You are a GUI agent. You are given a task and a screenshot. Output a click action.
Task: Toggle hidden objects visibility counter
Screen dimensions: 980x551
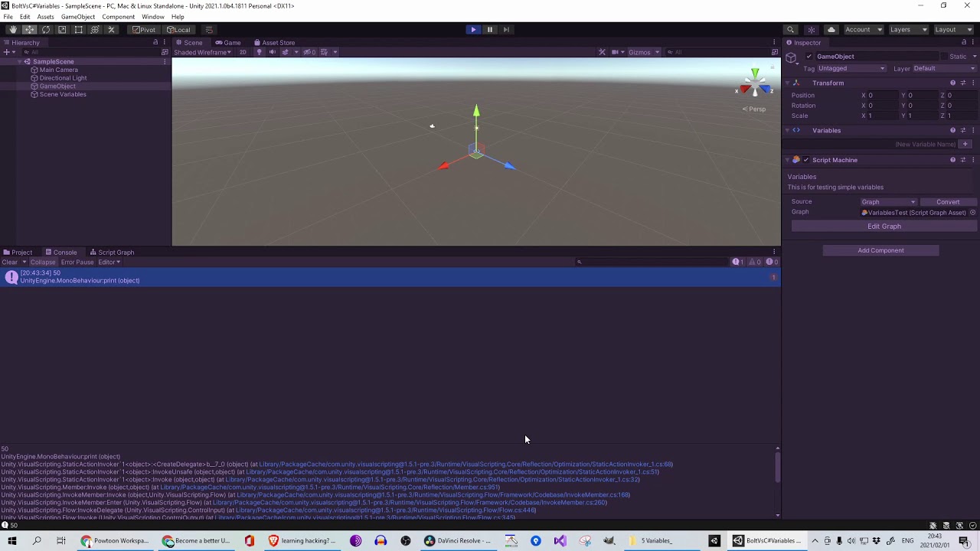309,52
